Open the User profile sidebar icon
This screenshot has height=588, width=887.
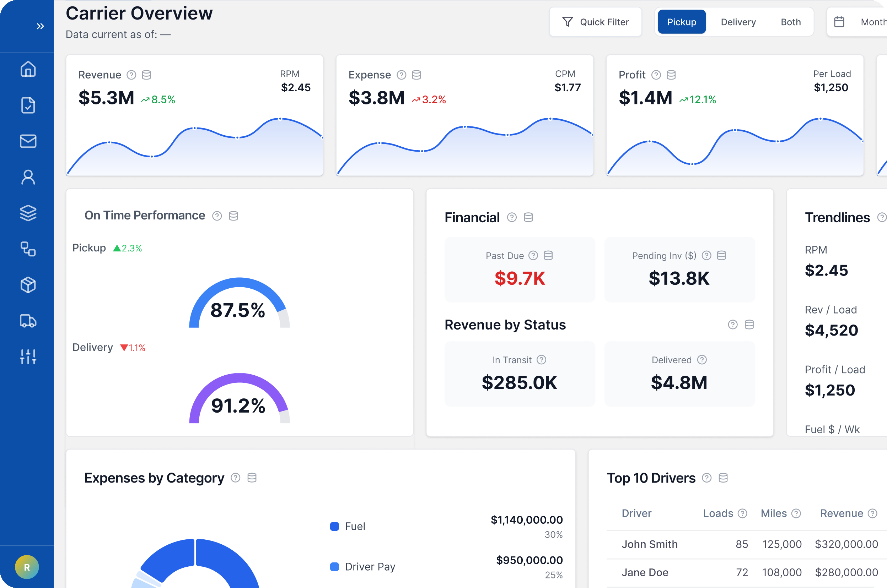28,177
